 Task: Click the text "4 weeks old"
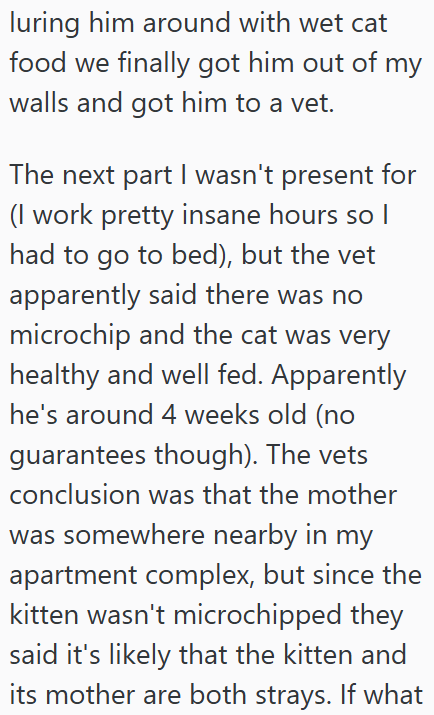coord(234,415)
